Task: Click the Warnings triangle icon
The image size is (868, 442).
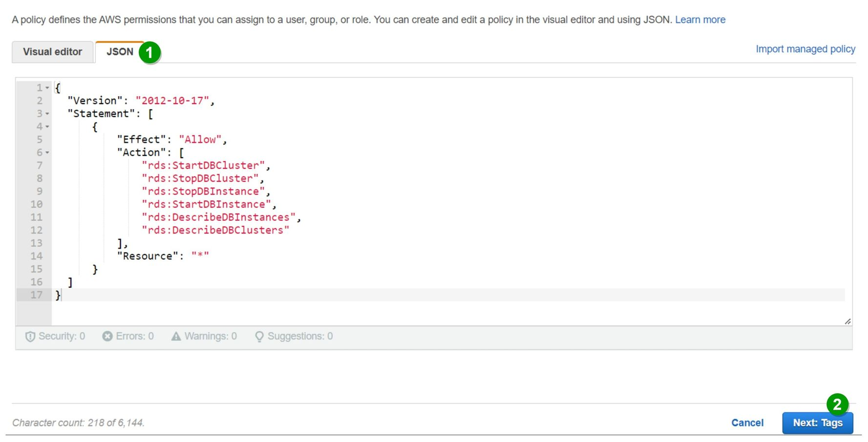Action: click(x=176, y=337)
